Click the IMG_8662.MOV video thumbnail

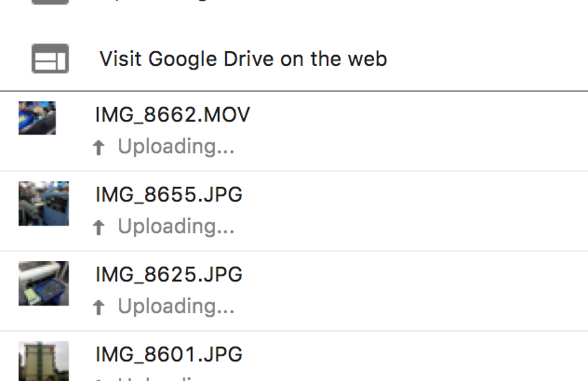tap(37, 118)
